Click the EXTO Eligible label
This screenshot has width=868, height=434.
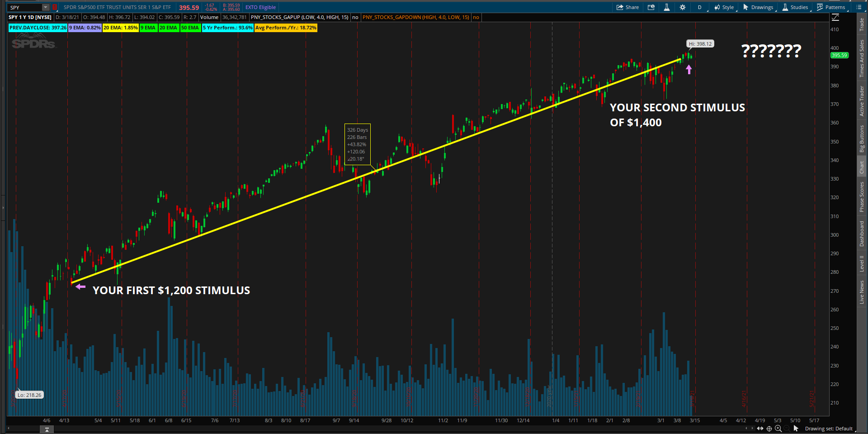(x=260, y=7)
